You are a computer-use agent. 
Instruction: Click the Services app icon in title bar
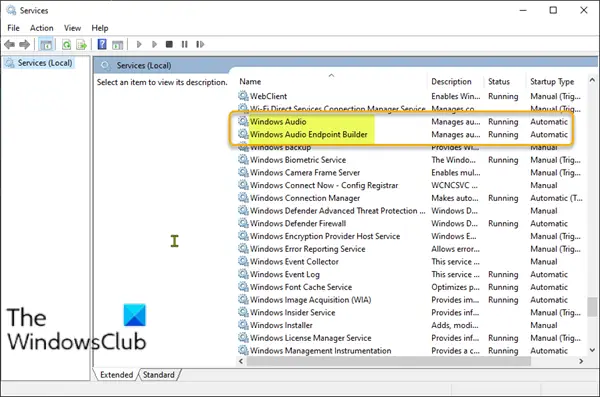(11, 10)
